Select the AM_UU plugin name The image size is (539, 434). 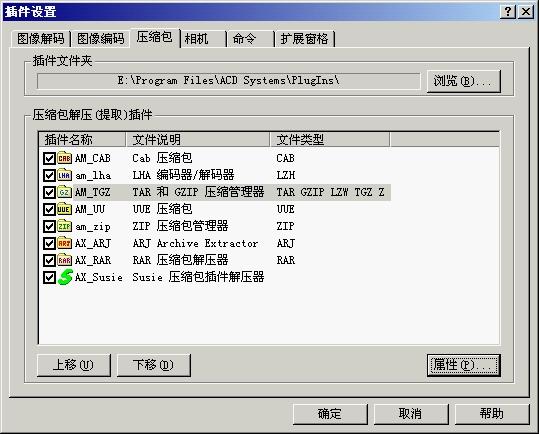point(90,209)
